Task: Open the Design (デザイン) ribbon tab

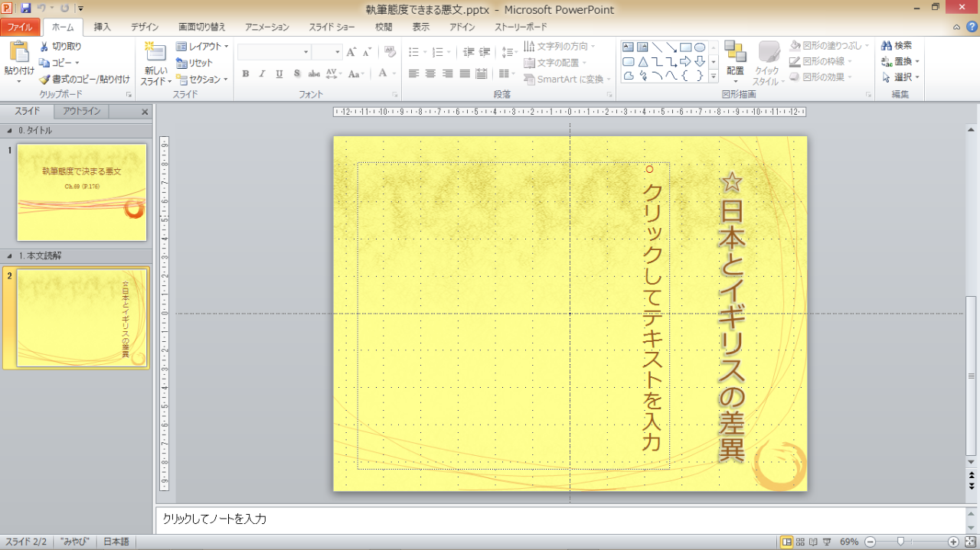Action: point(145,28)
